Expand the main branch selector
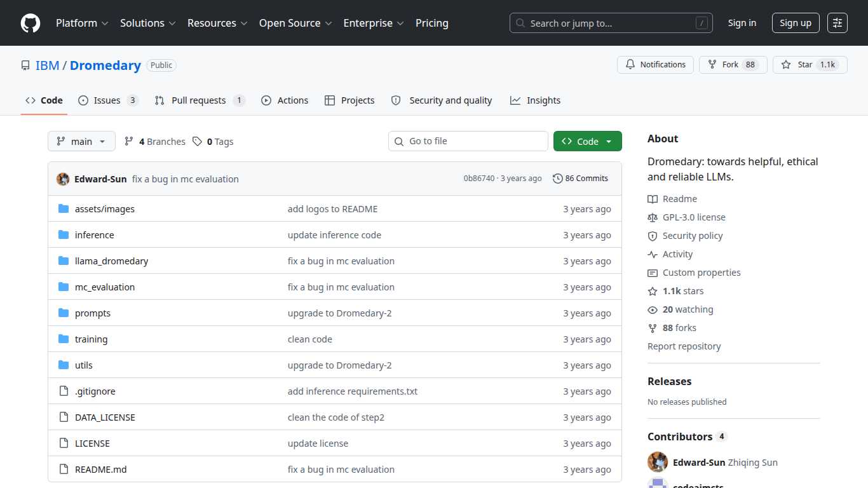The image size is (868, 488). 81,141
